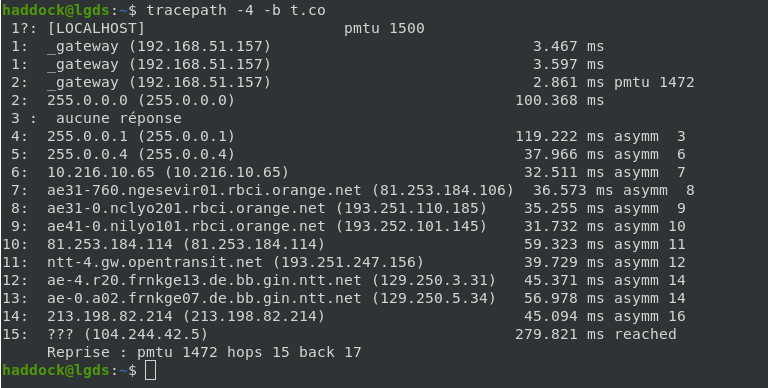
Task: Click ae31-760.ngesevir01.rbci.orange.net hostname
Action: pyautogui.click(x=204, y=191)
